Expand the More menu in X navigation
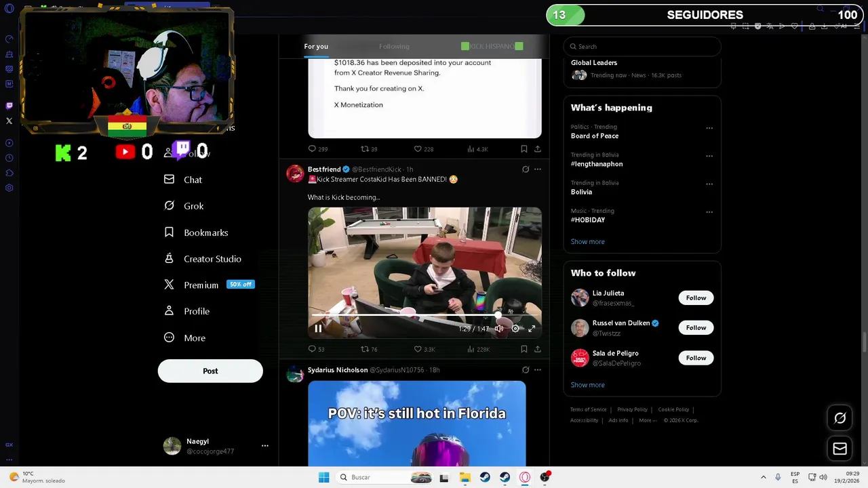 click(184, 338)
